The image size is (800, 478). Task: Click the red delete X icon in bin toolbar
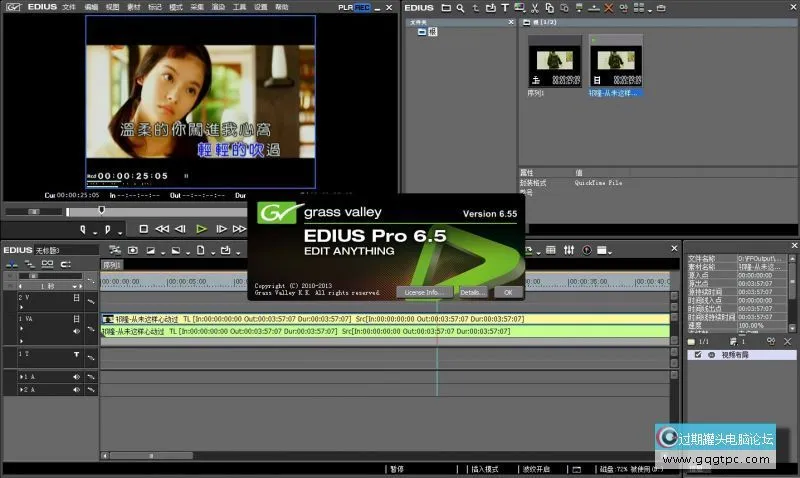[x=609, y=8]
